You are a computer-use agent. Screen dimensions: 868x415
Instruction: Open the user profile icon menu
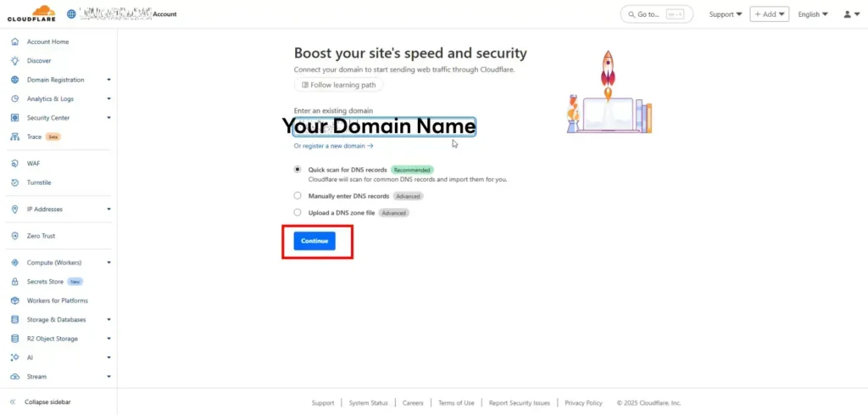pos(852,14)
